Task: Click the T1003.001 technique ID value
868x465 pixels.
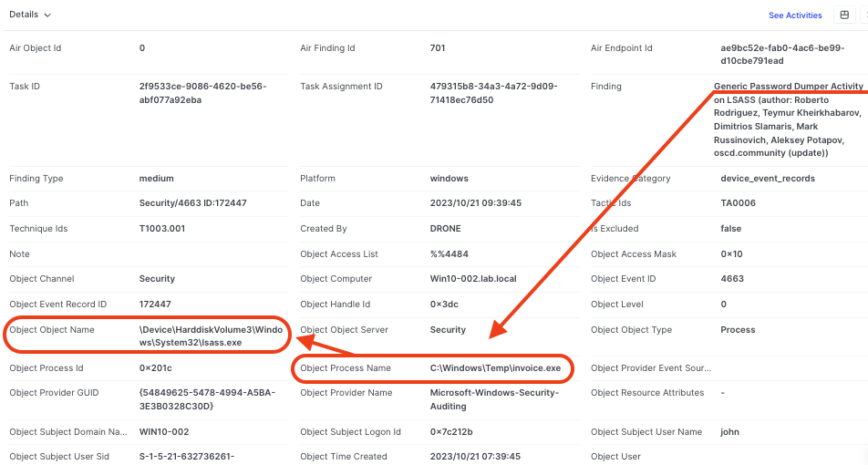Action: point(164,229)
